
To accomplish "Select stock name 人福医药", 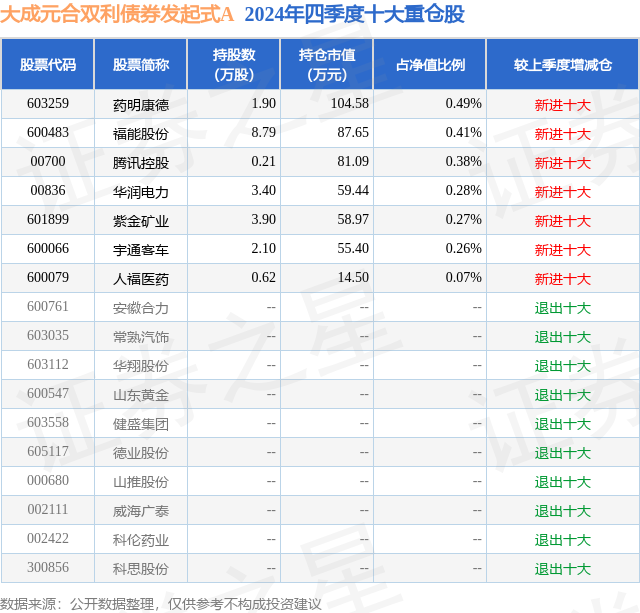I will 141,279.
